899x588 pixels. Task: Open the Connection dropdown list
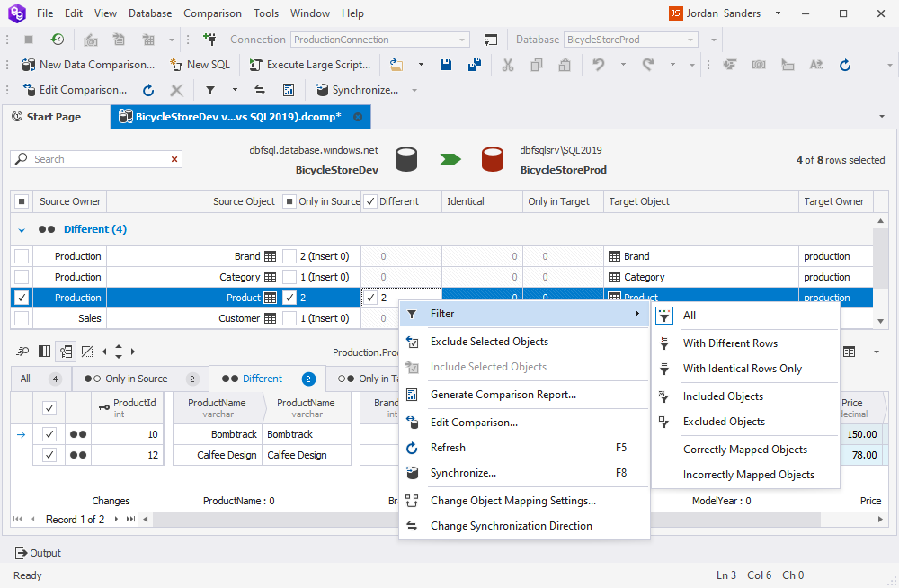pyautogui.click(x=461, y=40)
